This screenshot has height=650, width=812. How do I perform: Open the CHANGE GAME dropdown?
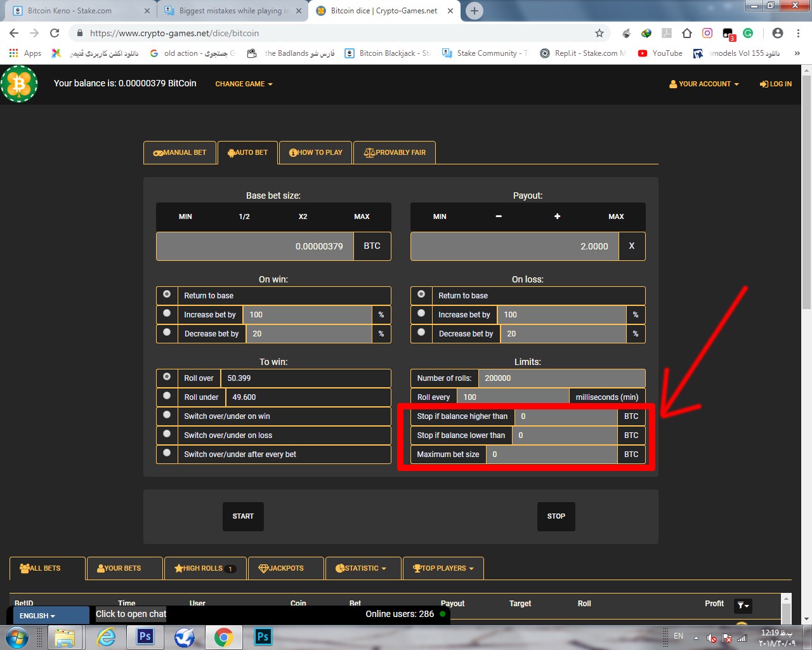click(243, 84)
